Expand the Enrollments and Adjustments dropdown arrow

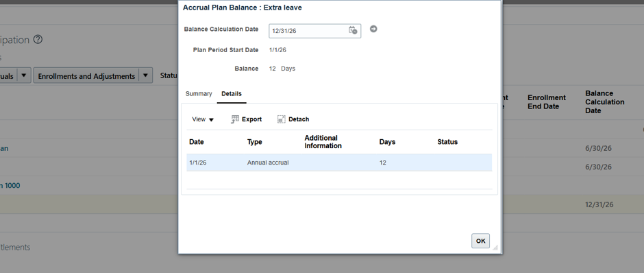145,75
